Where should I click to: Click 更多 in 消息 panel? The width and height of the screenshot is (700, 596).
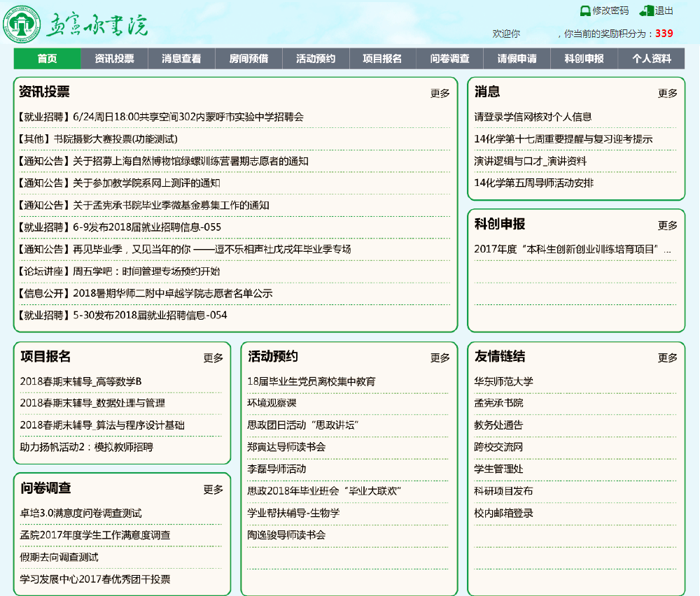[667, 93]
